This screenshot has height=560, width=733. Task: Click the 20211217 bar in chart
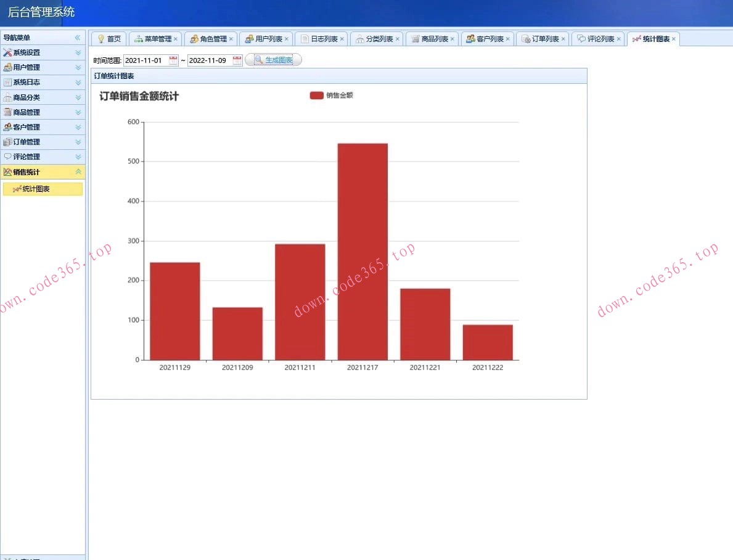pos(362,252)
